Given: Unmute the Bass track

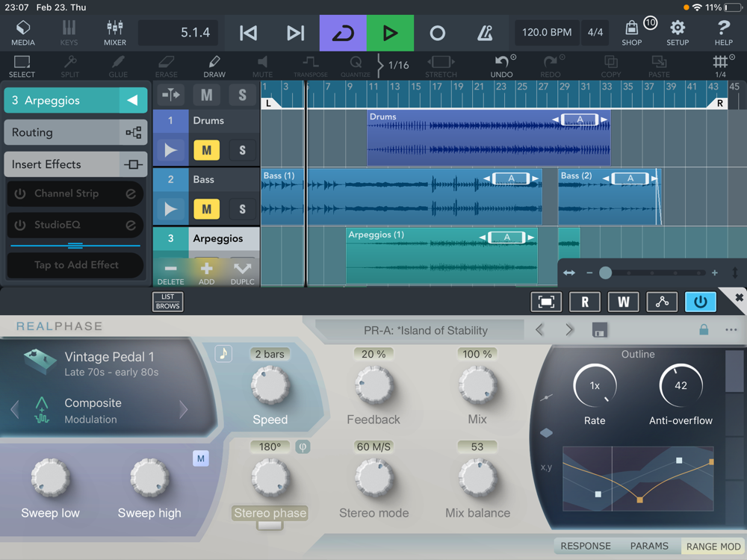Looking at the screenshot, I should tap(206, 209).
